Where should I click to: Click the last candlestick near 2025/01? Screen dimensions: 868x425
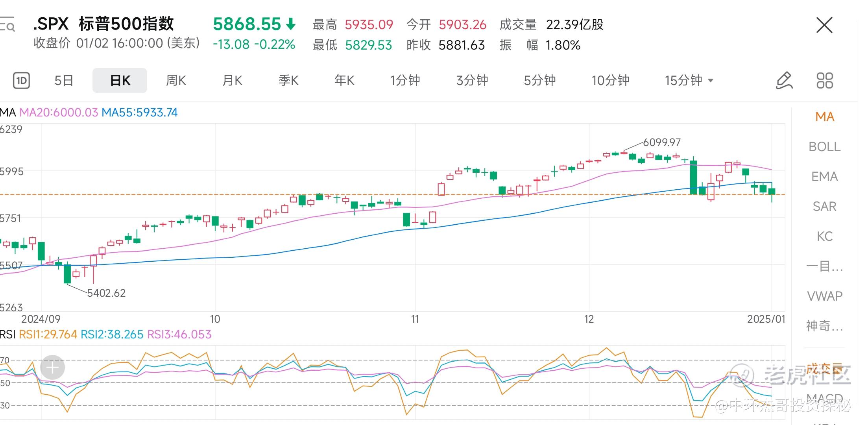pyautogui.click(x=772, y=192)
